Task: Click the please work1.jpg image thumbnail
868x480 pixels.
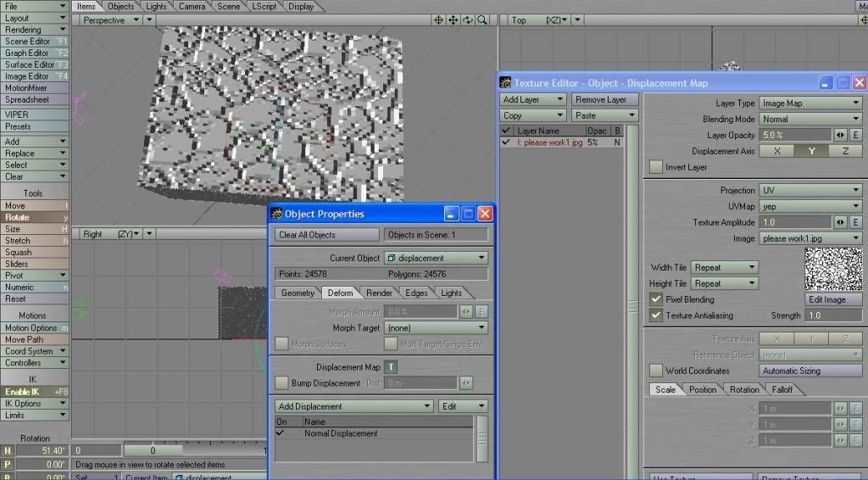Action: (x=833, y=270)
